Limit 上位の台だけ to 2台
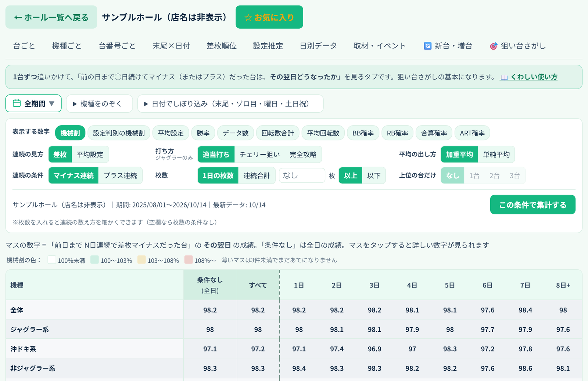The width and height of the screenshot is (588, 381). pyautogui.click(x=494, y=175)
